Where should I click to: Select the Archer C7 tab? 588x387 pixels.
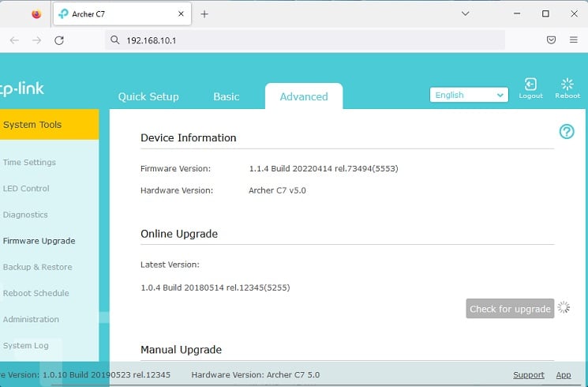click(122, 14)
